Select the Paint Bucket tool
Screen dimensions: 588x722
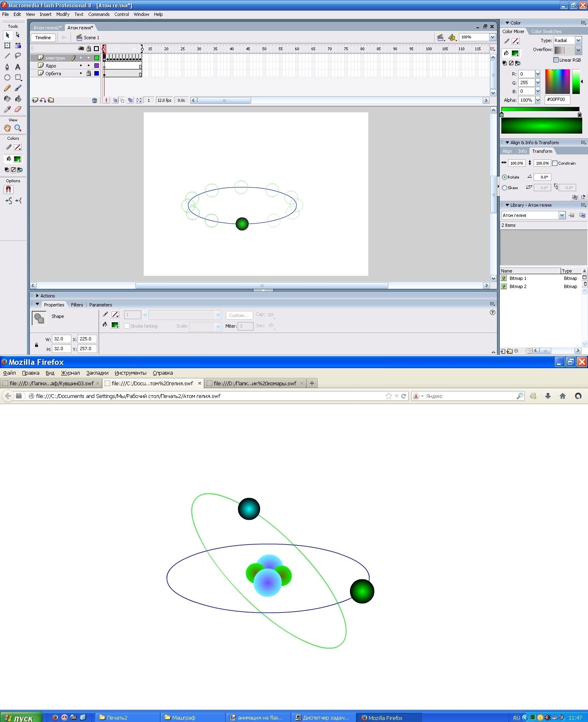[18, 98]
